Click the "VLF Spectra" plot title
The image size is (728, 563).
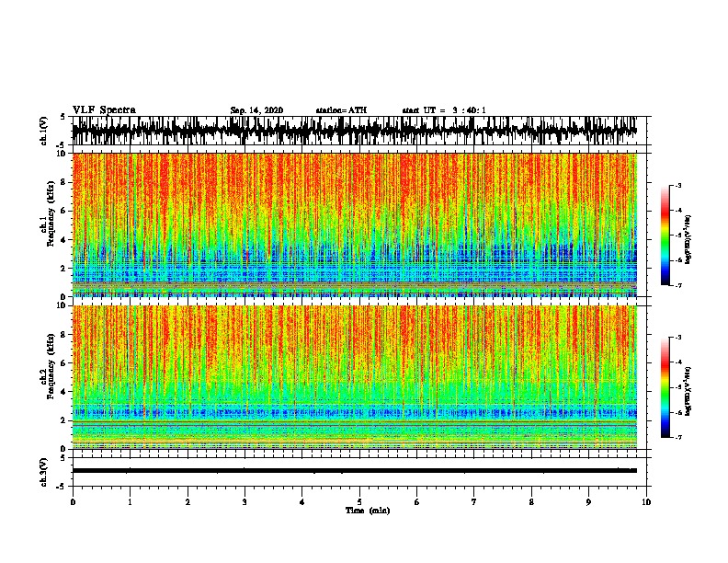(104, 110)
